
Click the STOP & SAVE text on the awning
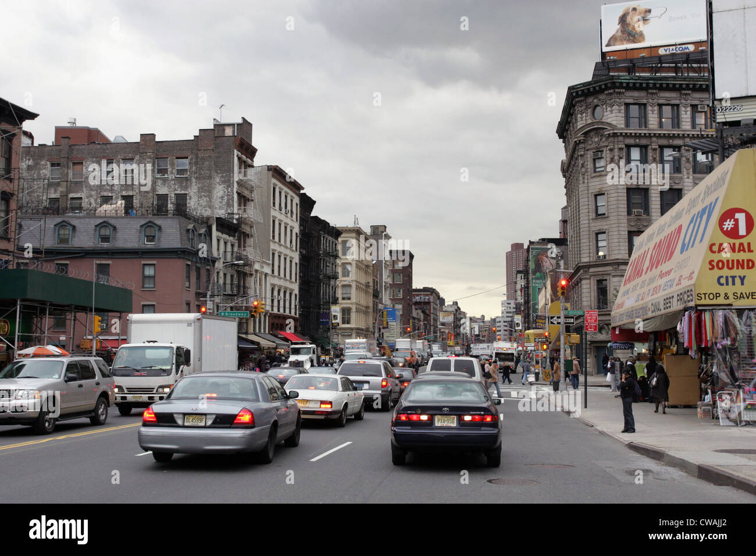725,295
